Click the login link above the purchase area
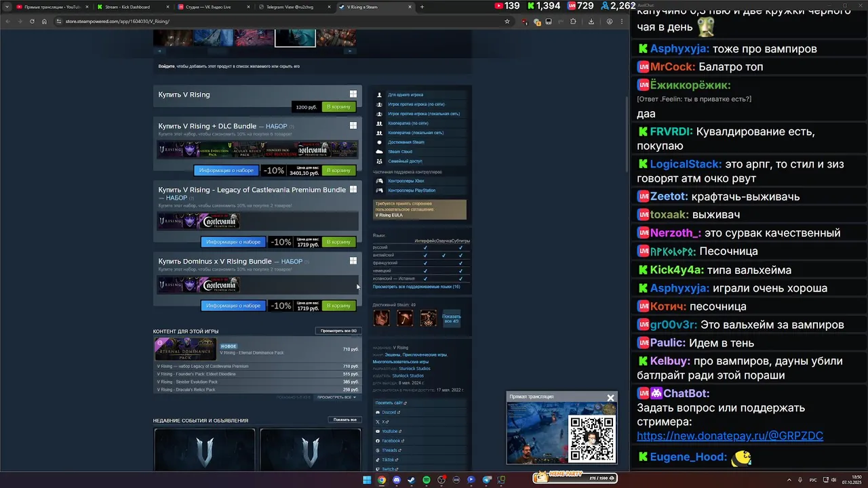Screen dimensions: 868x488 [166, 66]
